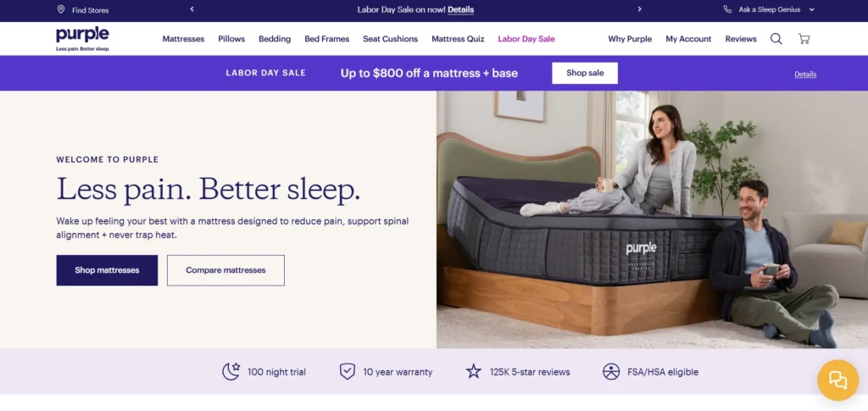
Task: Click the moon icon for 100 night trial
Action: [x=231, y=371]
